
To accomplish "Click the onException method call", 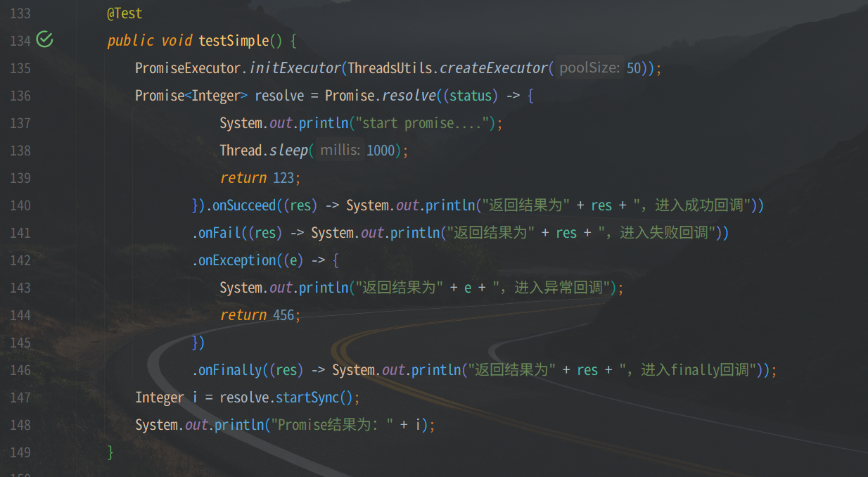I will pyautogui.click(x=237, y=260).
